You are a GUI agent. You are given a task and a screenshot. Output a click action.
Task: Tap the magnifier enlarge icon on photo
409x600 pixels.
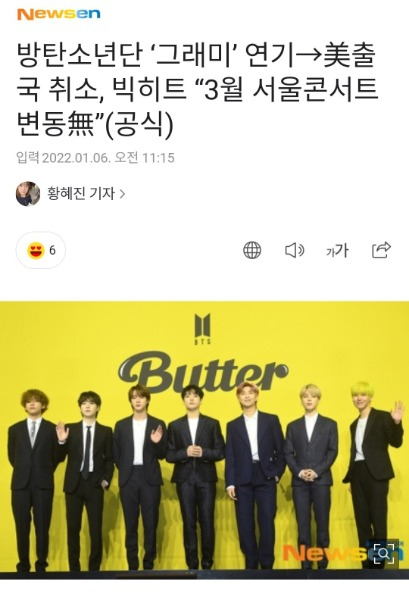click(384, 553)
